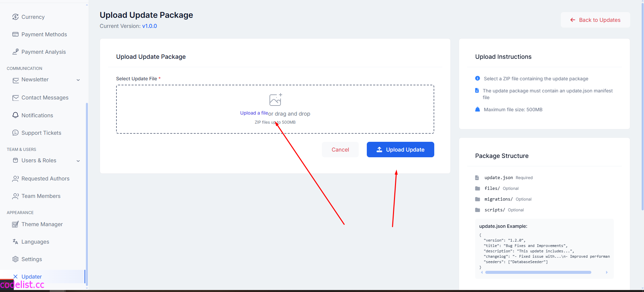This screenshot has height=292, width=644.
Task: Click the update.json Example code block
Action: [544, 249]
